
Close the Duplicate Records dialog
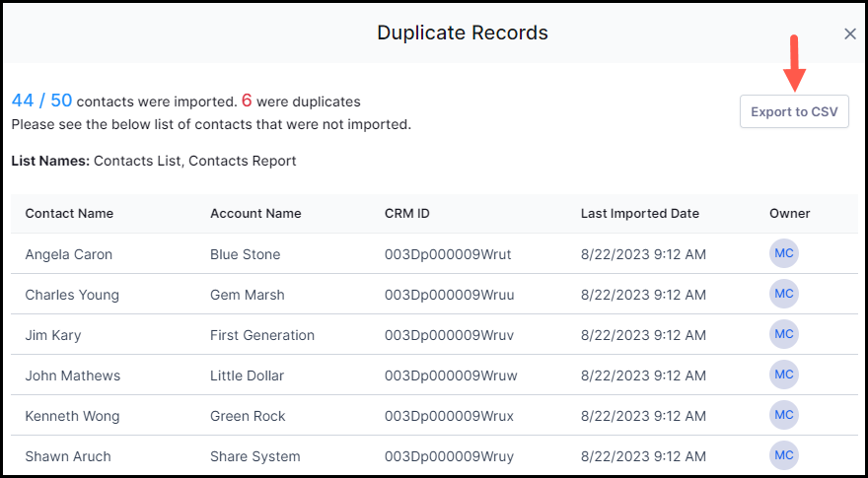point(849,34)
